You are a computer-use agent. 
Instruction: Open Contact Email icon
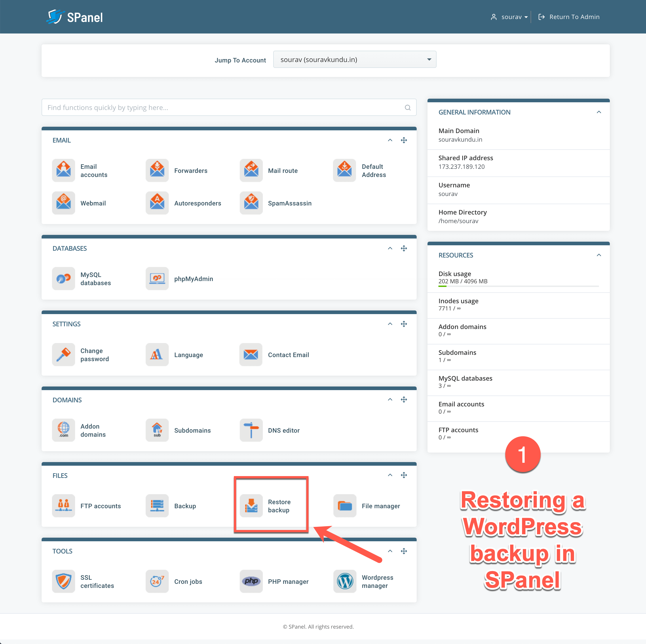click(251, 355)
